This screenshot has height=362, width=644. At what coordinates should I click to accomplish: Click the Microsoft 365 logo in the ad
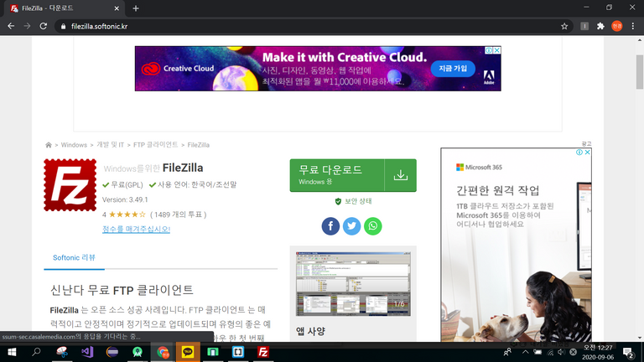click(x=479, y=167)
